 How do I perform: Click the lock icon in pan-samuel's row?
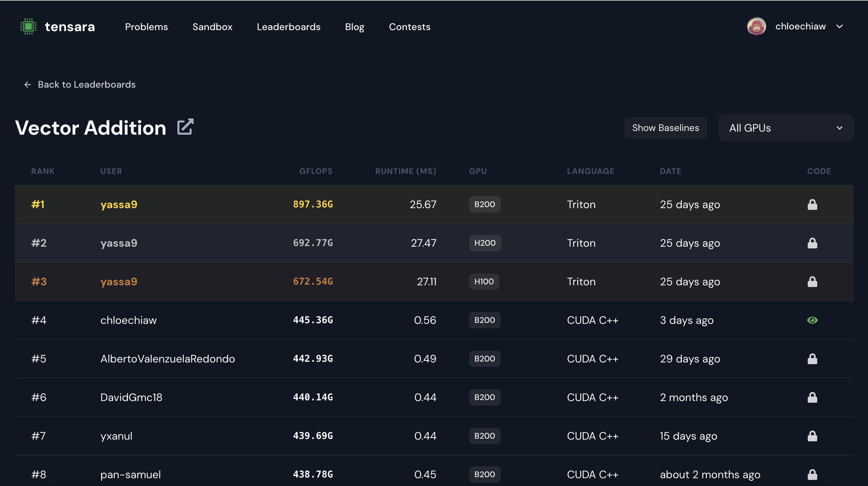[x=812, y=474]
